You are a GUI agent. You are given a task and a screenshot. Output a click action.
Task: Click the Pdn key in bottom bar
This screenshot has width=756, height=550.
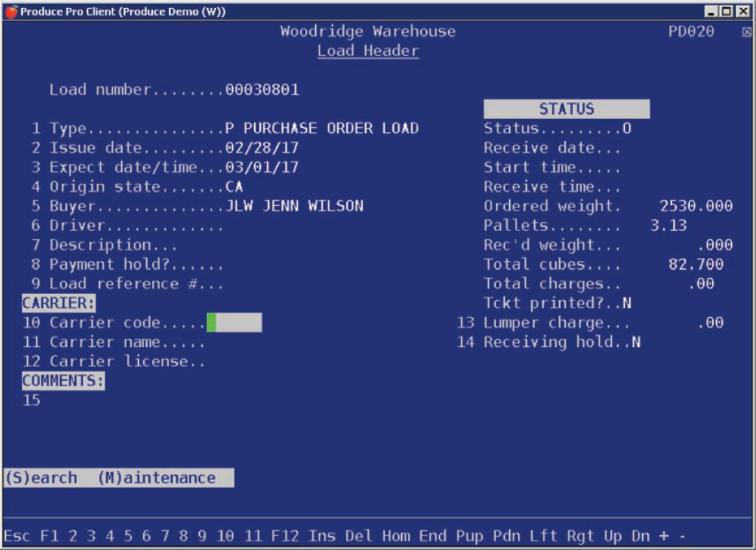click(x=505, y=536)
